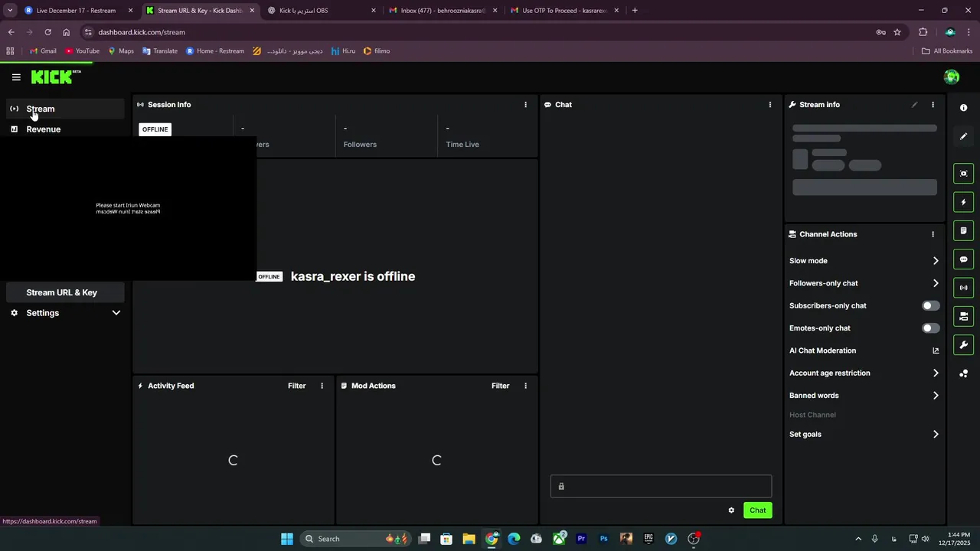
Task: Open the All Bookmarks folder
Action: click(947, 51)
